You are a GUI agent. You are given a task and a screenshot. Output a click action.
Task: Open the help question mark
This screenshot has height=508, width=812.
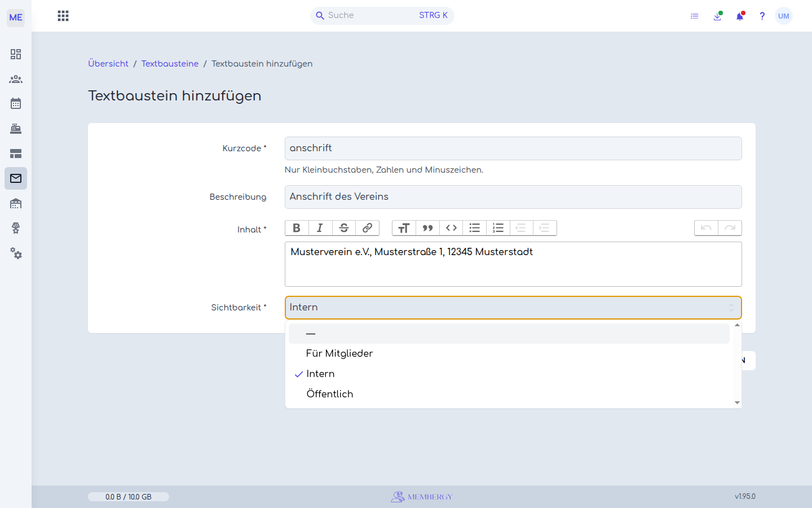point(762,16)
